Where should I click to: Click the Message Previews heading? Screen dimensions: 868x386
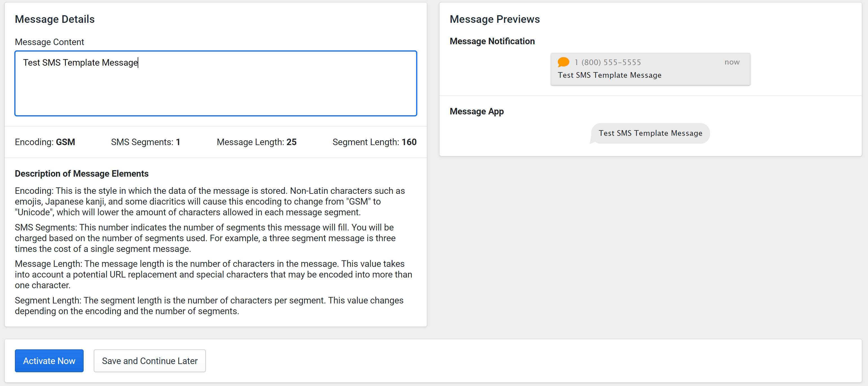coord(495,19)
